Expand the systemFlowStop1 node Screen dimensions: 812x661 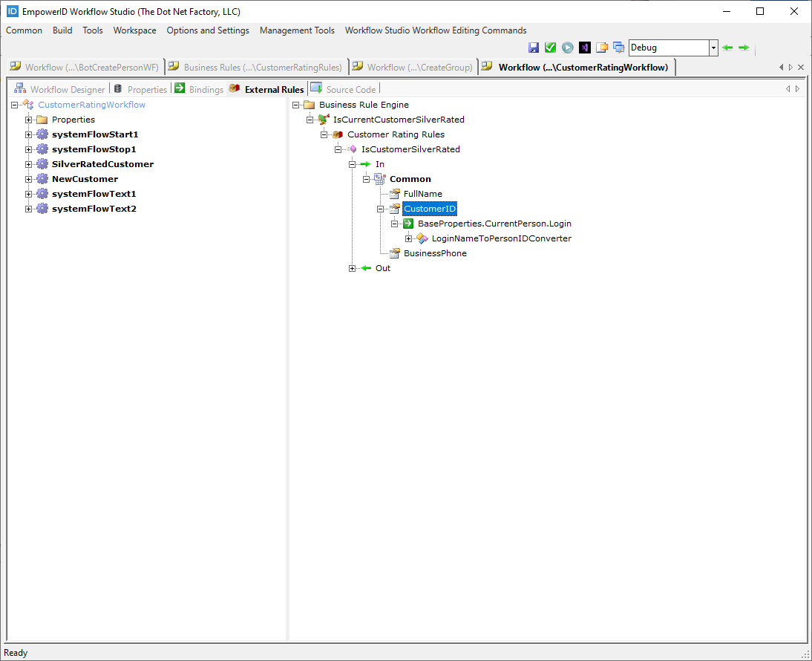[28, 150]
